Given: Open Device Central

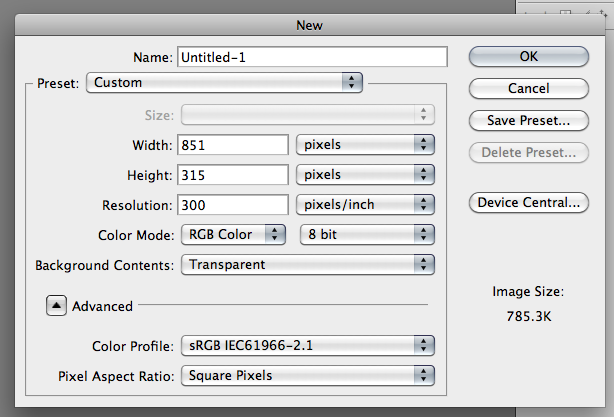Looking at the screenshot, I should tap(529, 202).
